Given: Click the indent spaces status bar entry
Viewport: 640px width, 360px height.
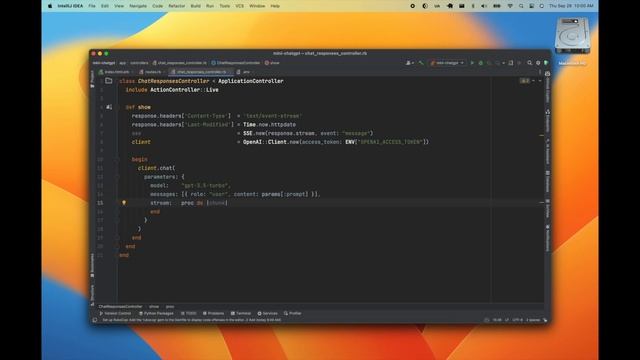Looking at the screenshot, I should pos(533,320).
